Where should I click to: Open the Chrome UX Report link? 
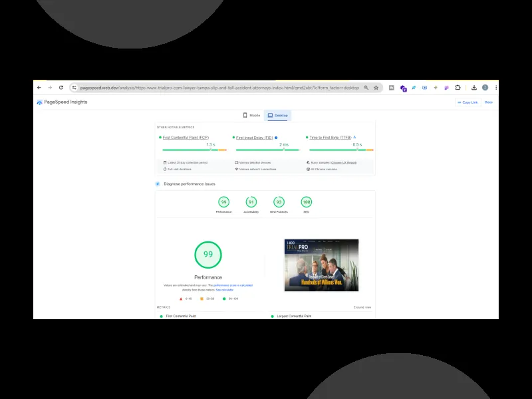[x=343, y=162]
